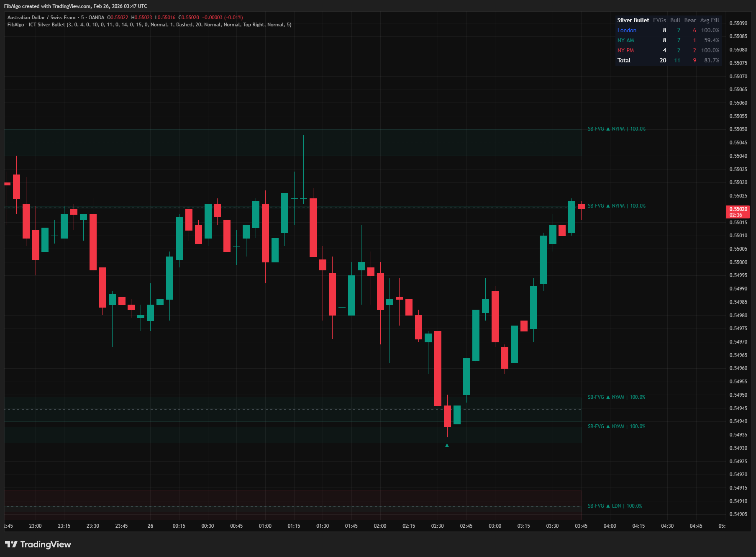The width and height of the screenshot is (756, 557).
Task: Select the SB-FVG LDN label
Action: point(615,506)
